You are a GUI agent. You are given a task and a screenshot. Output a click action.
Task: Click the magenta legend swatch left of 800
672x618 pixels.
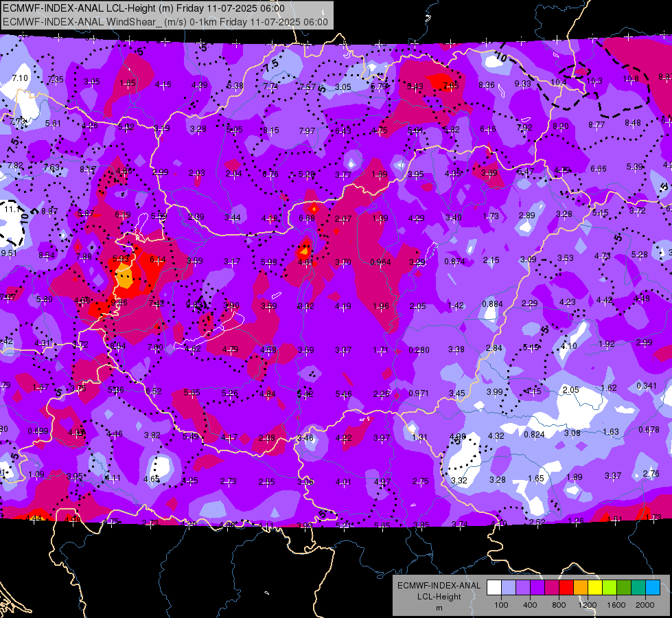tap(552, 587)
